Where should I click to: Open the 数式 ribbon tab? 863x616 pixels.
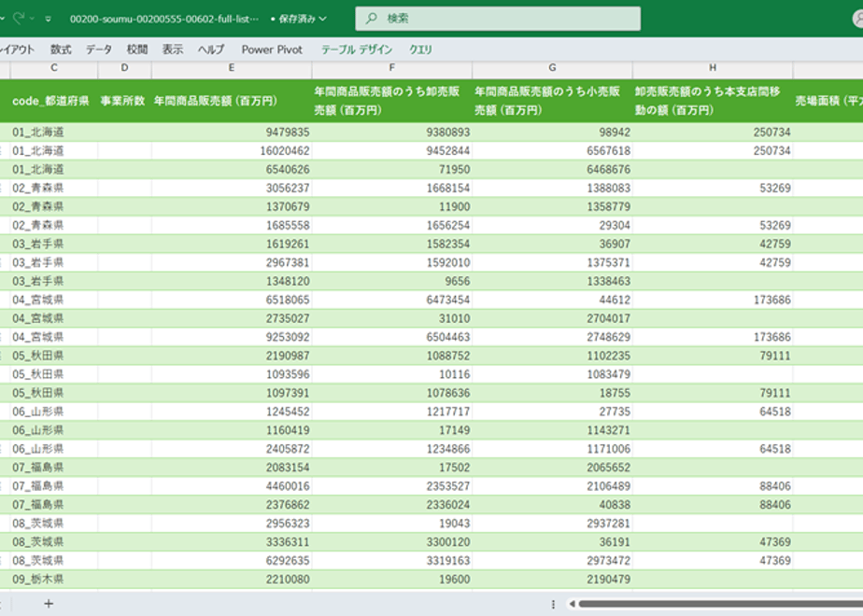pyautogui.click(x=61, y=49)
